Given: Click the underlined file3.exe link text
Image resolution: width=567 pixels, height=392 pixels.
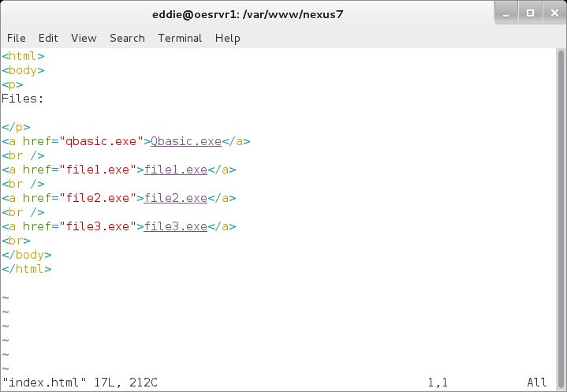Looking at the screenshot, I should coord(175,226).
